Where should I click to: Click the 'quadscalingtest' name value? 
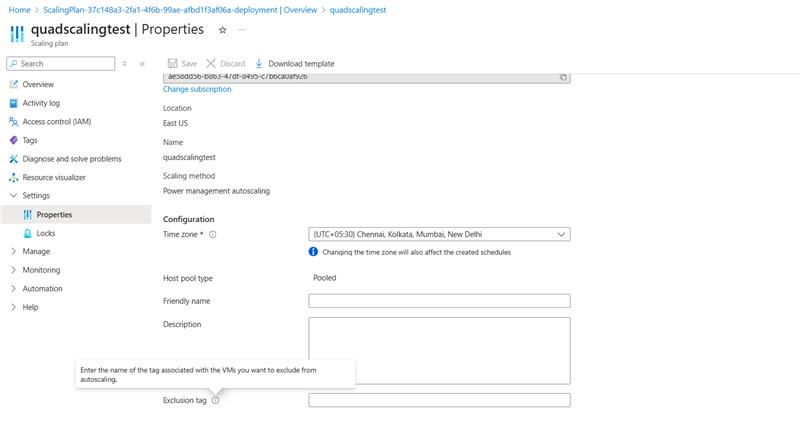pos(189,157)
